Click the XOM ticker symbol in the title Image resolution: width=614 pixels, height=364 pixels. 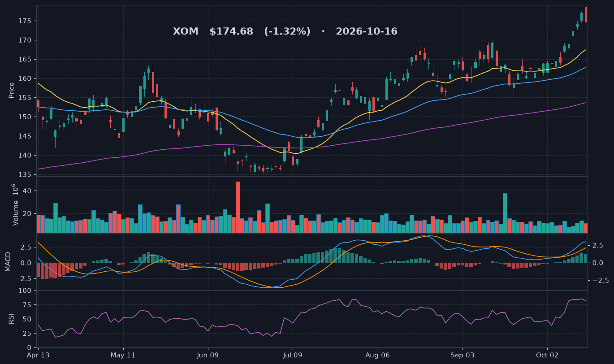click(186, 31)
